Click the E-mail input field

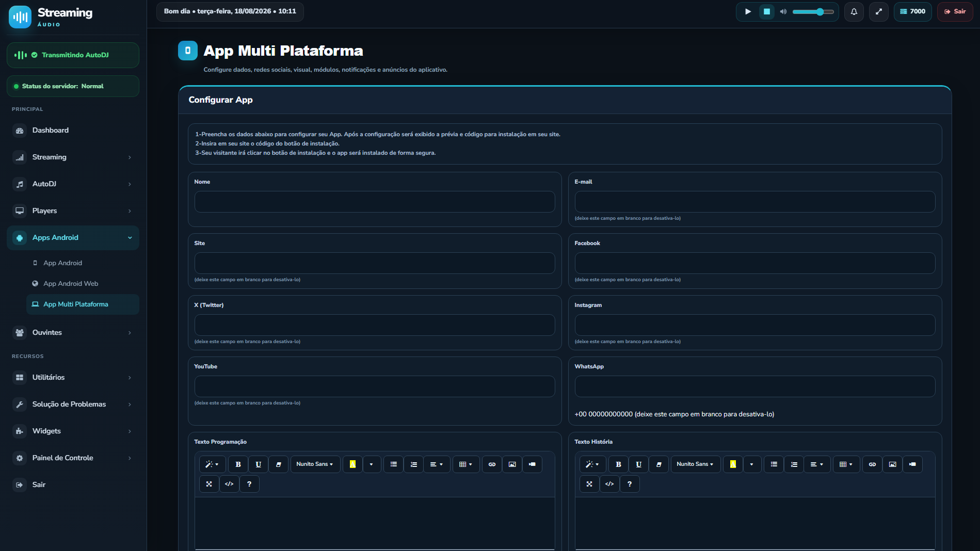755,202
